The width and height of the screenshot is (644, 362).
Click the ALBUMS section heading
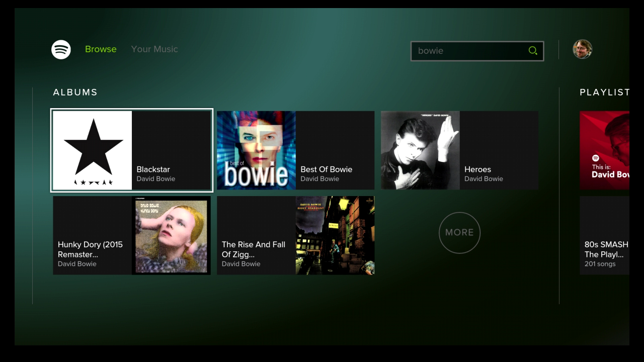tap(75, 92)
